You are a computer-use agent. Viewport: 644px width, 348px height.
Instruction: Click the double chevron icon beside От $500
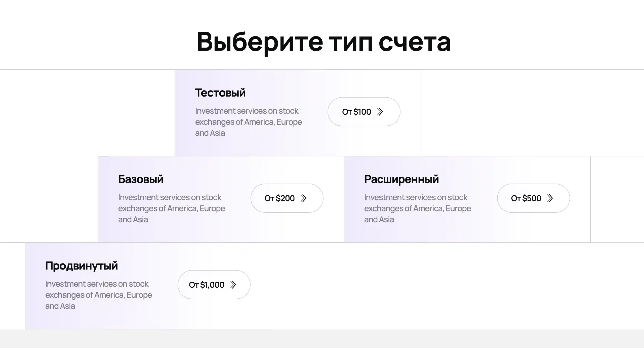click(x=550, y=198)
